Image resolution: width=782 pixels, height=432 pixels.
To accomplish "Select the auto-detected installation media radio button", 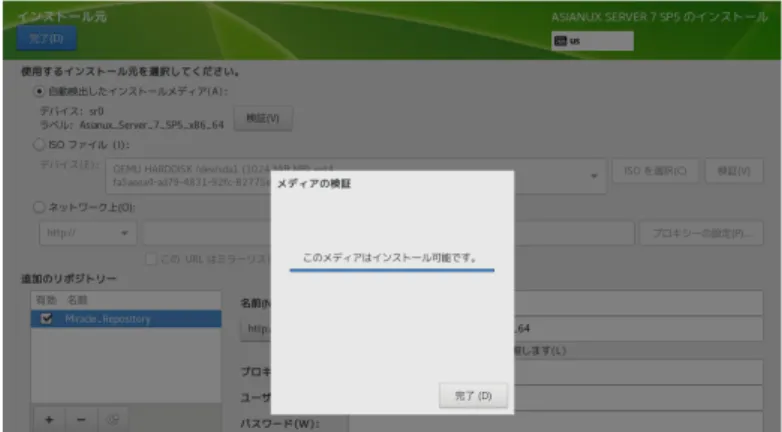I will pos(39,91).
